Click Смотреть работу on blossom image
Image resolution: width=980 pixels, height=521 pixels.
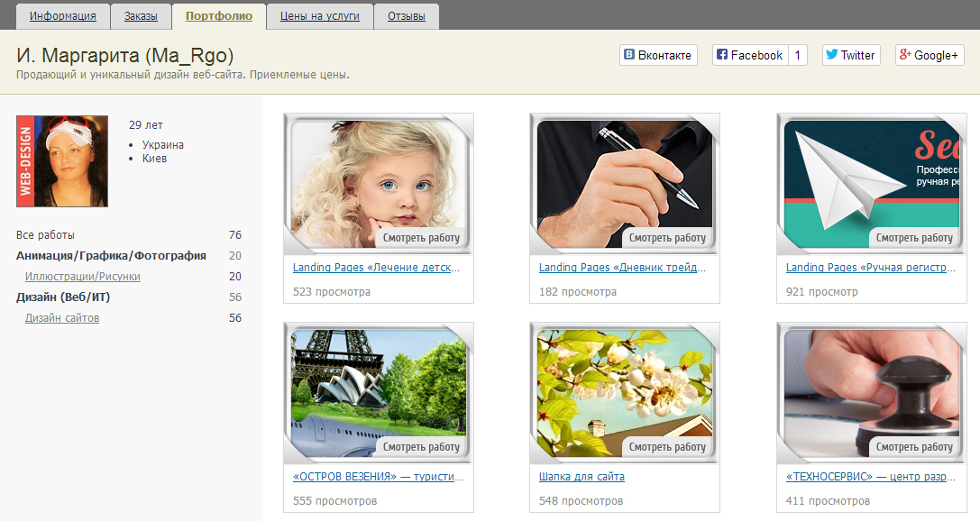(667, 447)
